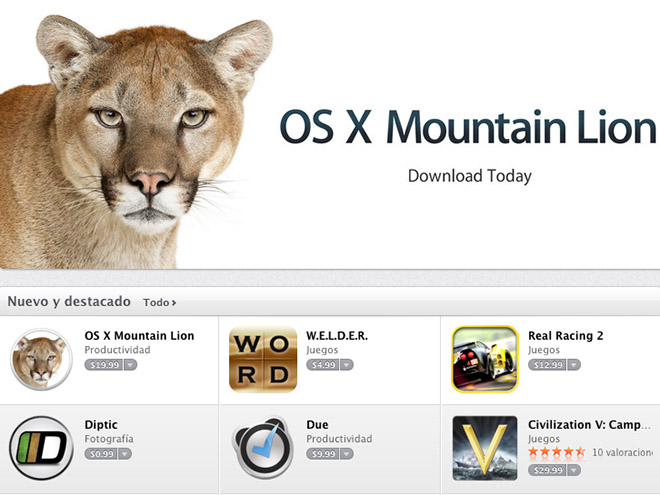Image resolution: width=660 pixels, height=495 pixels.
Task: Expand price dropdown arrow for Civilization V
Action: 574,470
